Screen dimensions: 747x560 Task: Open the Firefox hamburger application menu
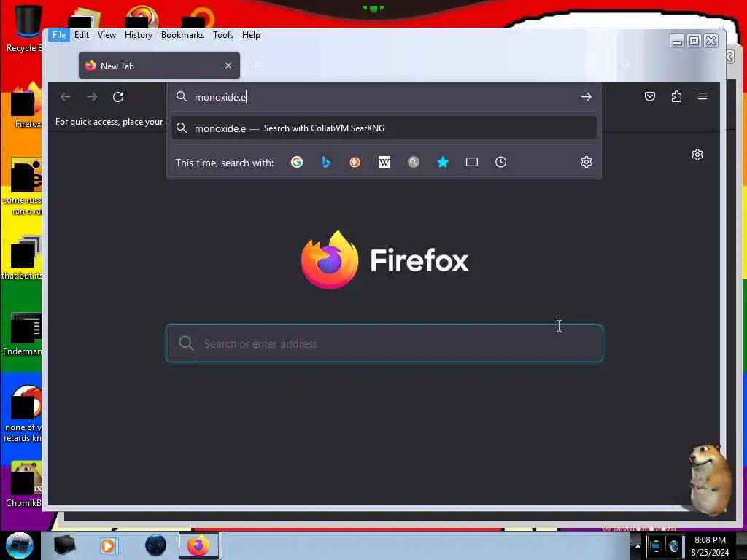click(703, 97)
